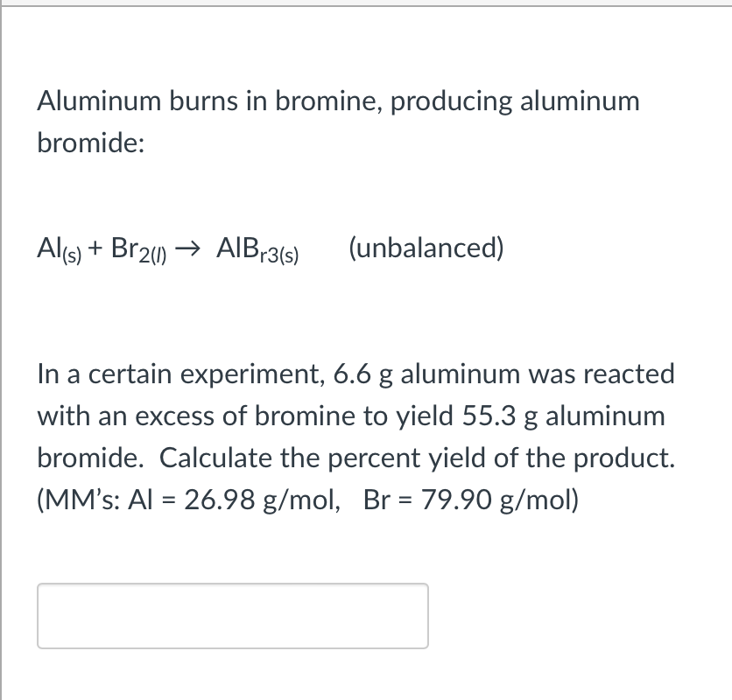Click the 'Br = 79.90 g/mol' text
This screenshot has height=700, width=732.
coord(473,499)
